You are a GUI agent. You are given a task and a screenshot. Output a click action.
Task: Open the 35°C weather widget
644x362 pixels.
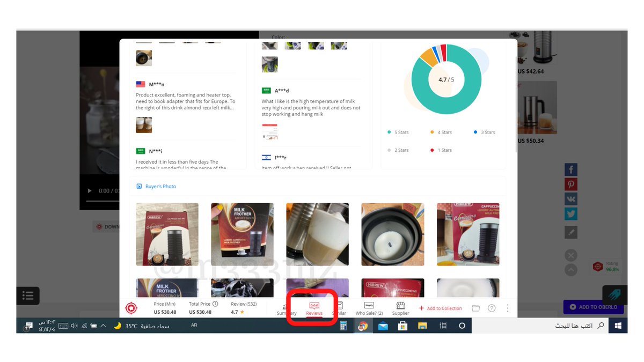pyautogui.click(x=142, y=326)
